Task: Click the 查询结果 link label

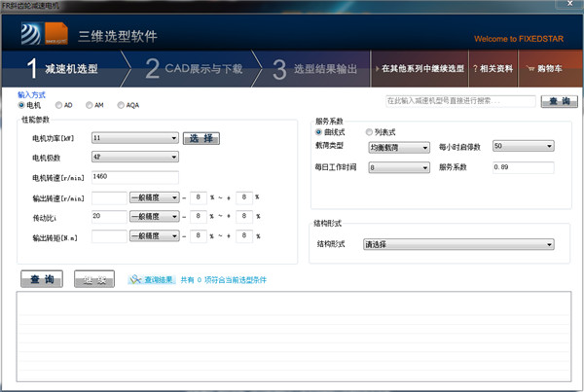Action: tap(159, 280)
